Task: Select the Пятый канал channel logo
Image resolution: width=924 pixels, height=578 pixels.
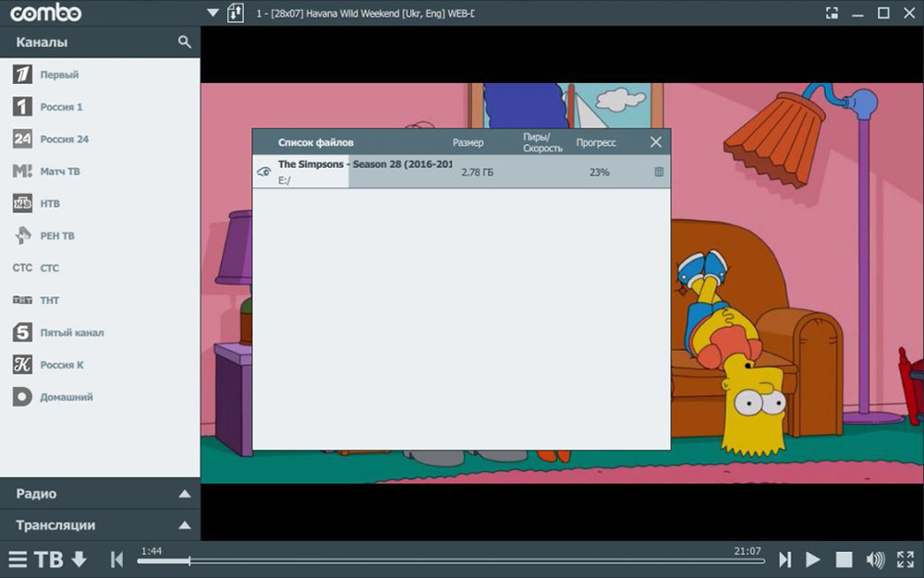Action: click(22, 332)
